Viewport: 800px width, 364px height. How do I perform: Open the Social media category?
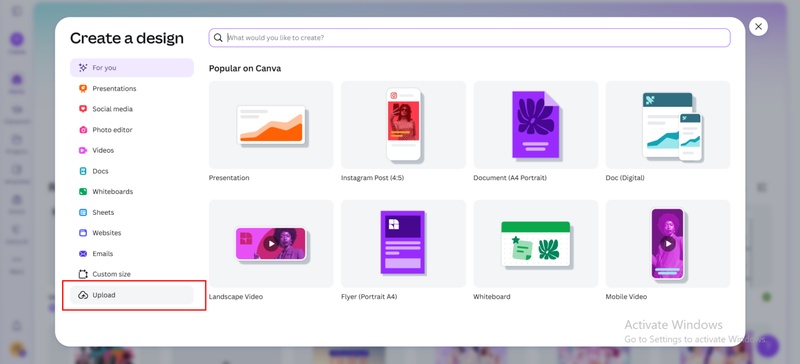tap(132, 109)
